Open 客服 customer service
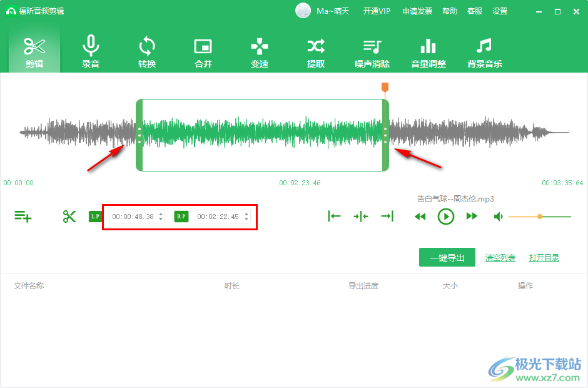The width and height of the screenshot is (588, 388). (475, 11)
